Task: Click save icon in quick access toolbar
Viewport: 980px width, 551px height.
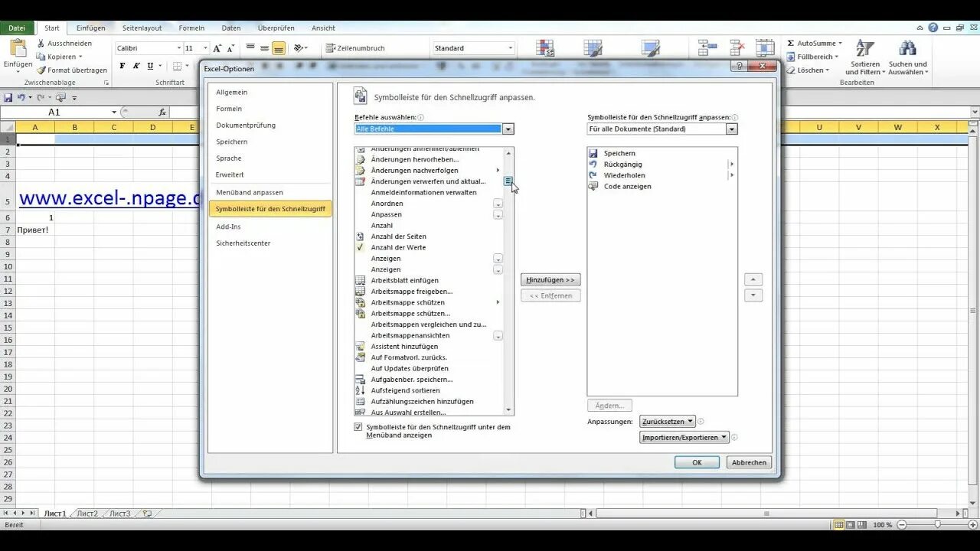Action: [x=8, y=98]
